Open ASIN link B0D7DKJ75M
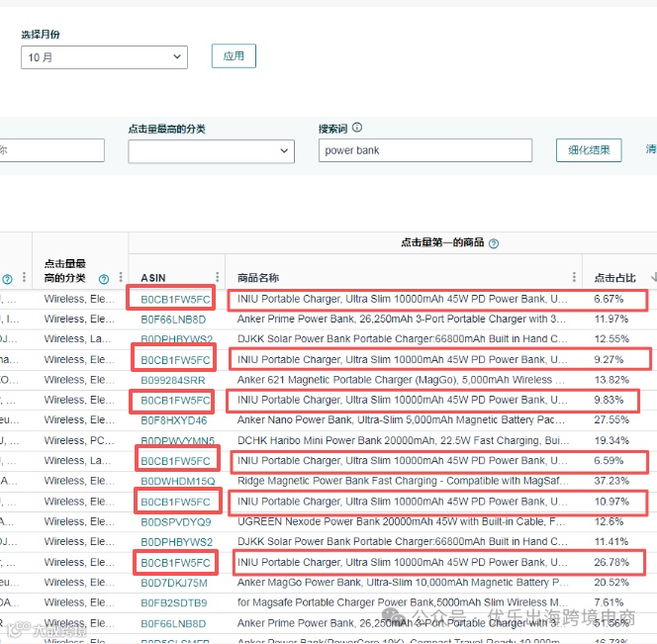Screen dimensions: 657x644 (174, 584)
